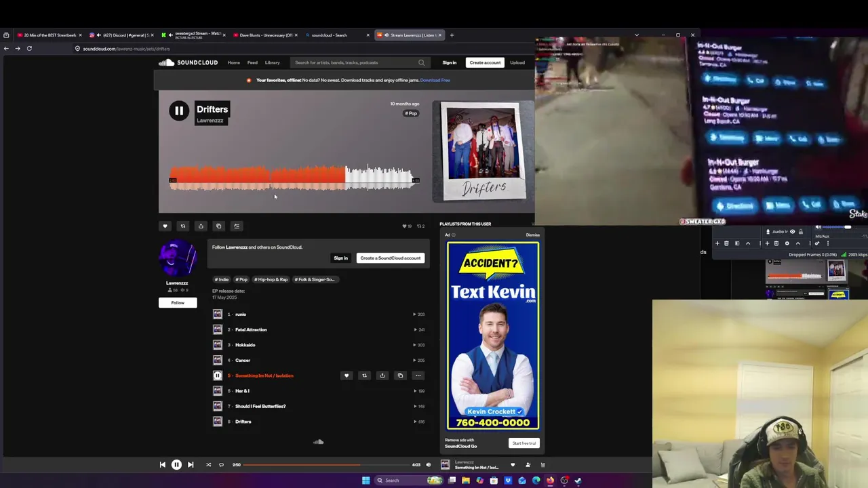The image size is (868, 488).
Task: Like the track Something Im Not / Isolation
Action: [347, 375]
